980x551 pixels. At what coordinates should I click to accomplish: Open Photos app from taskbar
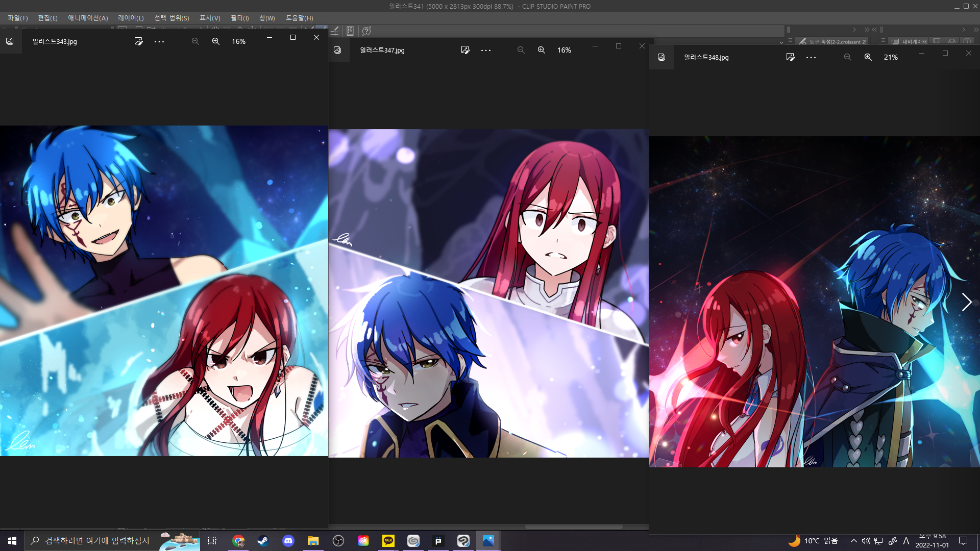coord(488,541)
